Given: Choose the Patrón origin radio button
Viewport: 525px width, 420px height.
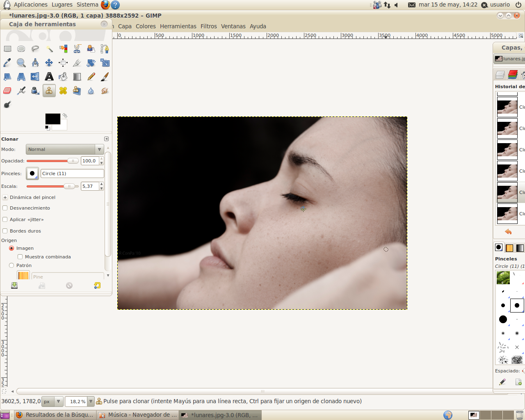Looking at the screenshot, I should [x=11, y=265].
